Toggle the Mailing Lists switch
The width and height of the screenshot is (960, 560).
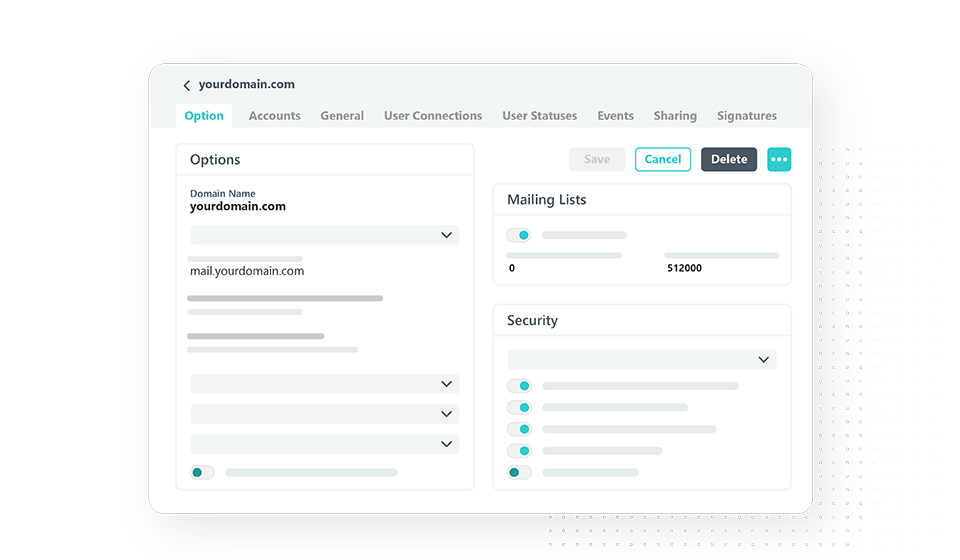click(518, 235)
